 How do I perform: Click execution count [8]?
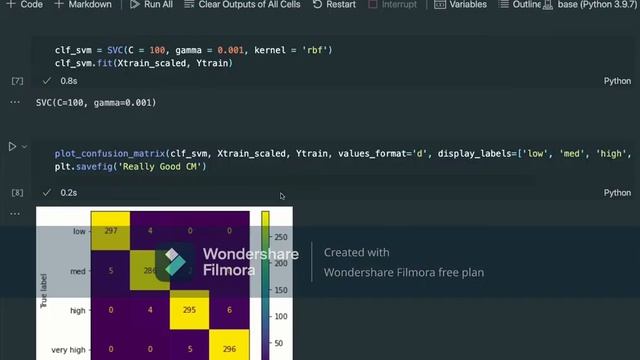click(17, 193)
